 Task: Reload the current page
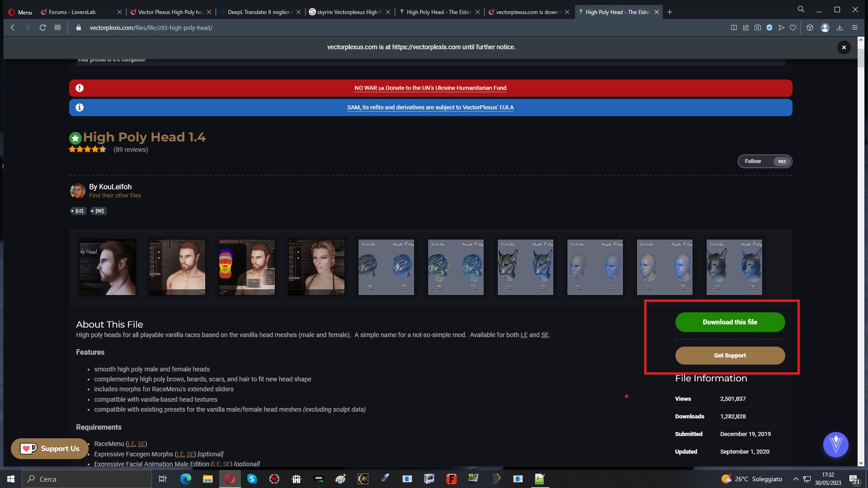(42, 28)
